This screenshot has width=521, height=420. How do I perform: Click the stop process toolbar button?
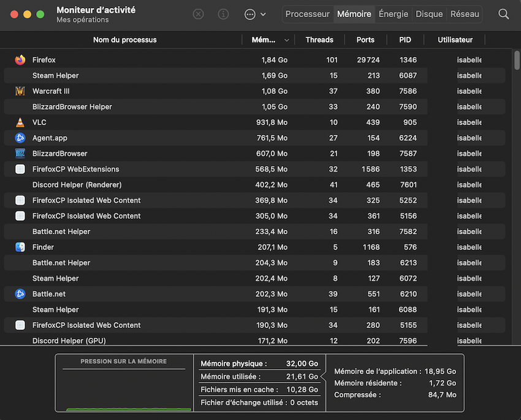pos(198,14)
